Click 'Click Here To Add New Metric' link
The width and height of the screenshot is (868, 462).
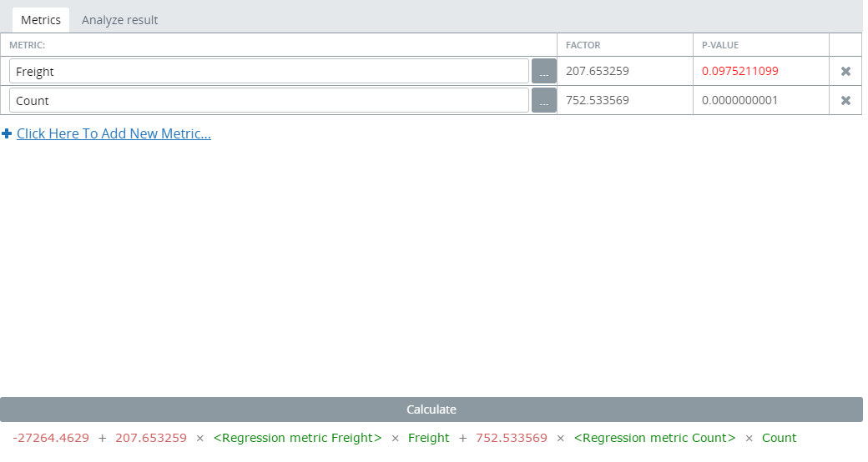114,133
